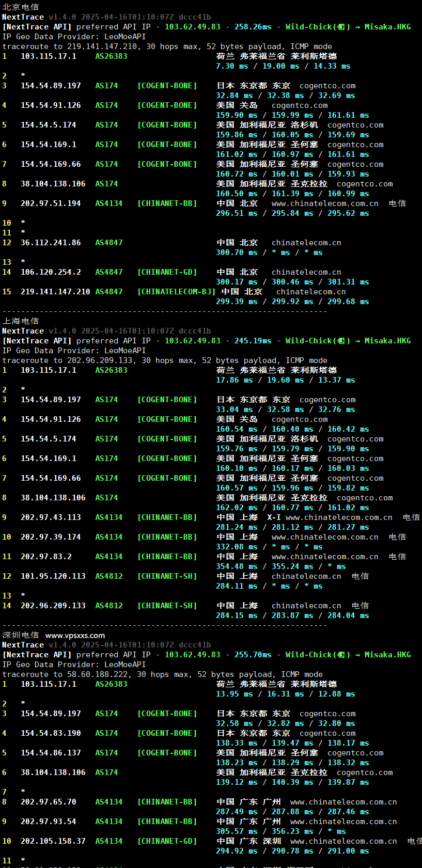Select hop IP 202.97.83.2
Screen dimensions: 422x868
(46, 557)
